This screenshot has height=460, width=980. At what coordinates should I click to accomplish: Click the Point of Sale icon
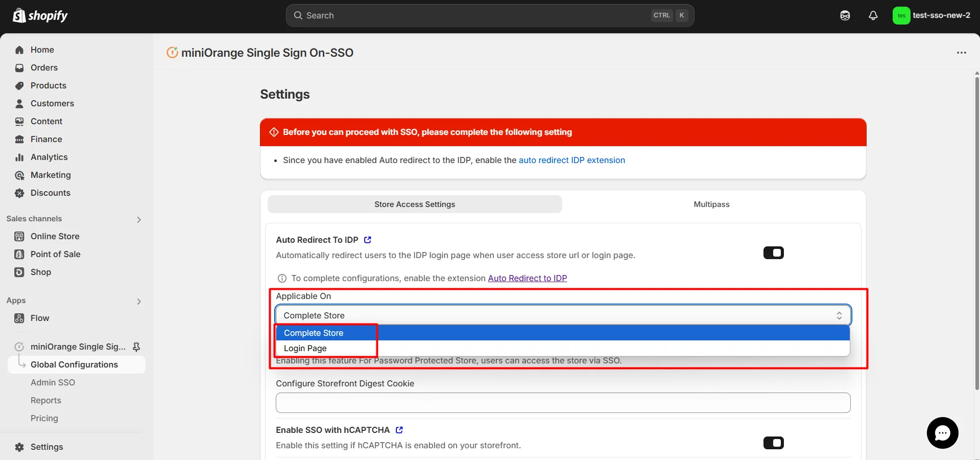pos(19,254)
